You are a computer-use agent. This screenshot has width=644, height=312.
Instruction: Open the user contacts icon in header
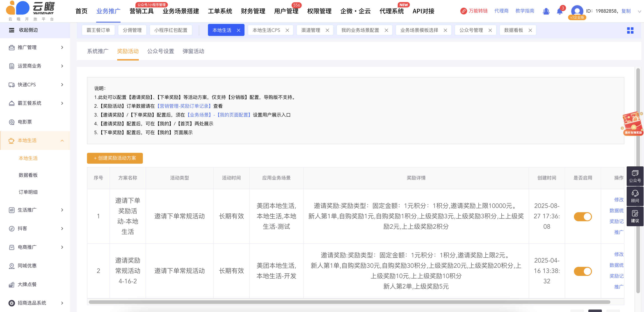(546, 11)
